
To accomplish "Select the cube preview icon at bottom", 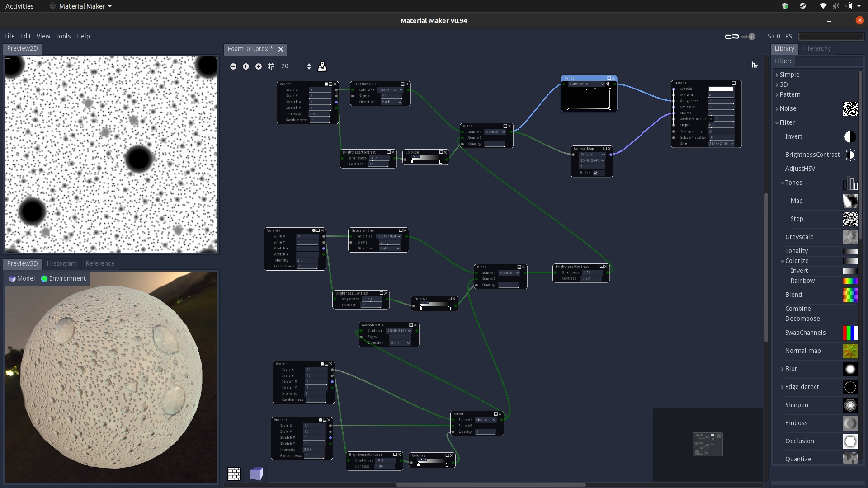I will pyautogui.click(x=256, y=474).
